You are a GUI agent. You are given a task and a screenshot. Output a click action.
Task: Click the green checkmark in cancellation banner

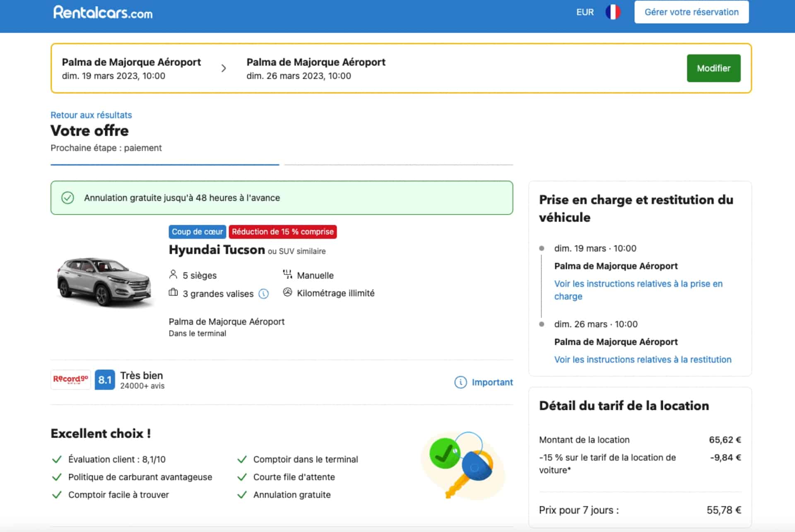click(x=67, y=198)
